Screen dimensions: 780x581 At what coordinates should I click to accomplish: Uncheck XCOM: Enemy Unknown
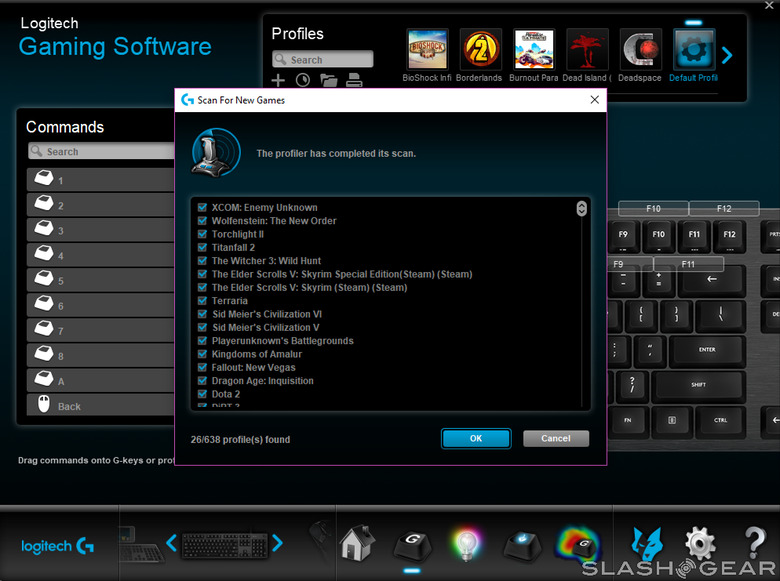(x=202, y=208)
